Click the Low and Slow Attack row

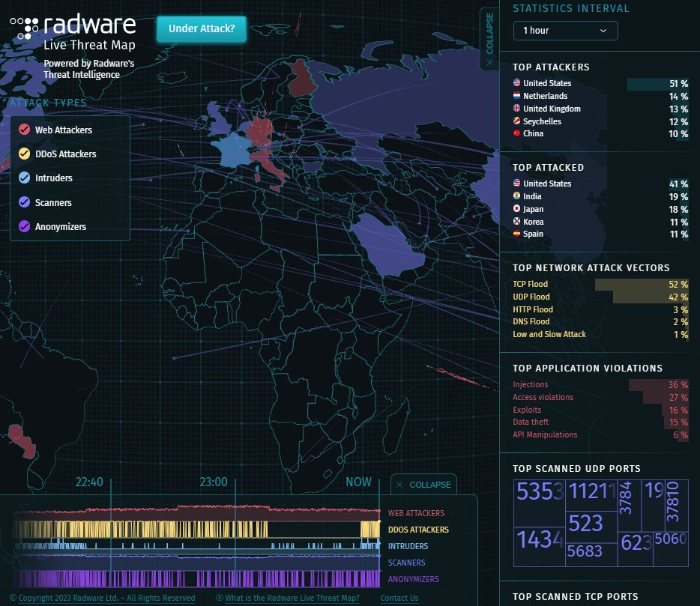click(x=600, y=334)
